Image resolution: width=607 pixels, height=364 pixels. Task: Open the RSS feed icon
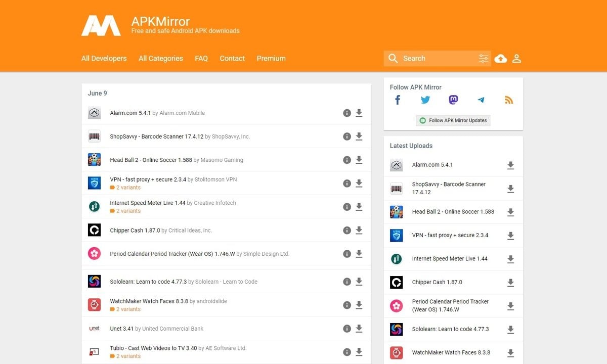point(509,100)
